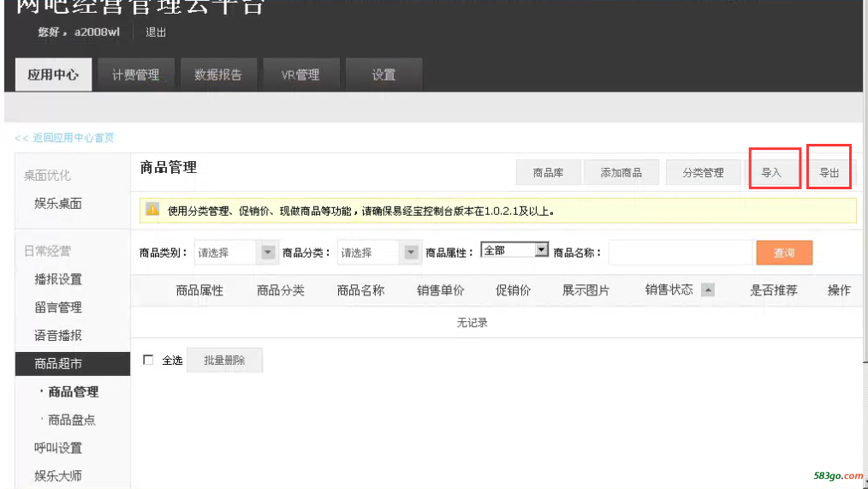Click the 添加商品 button
Screen dimensions: 868x489
pos(621,172)
